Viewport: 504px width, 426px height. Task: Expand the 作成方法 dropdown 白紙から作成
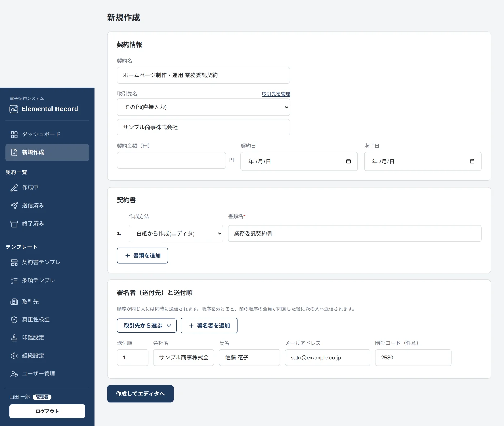point(176,233)
